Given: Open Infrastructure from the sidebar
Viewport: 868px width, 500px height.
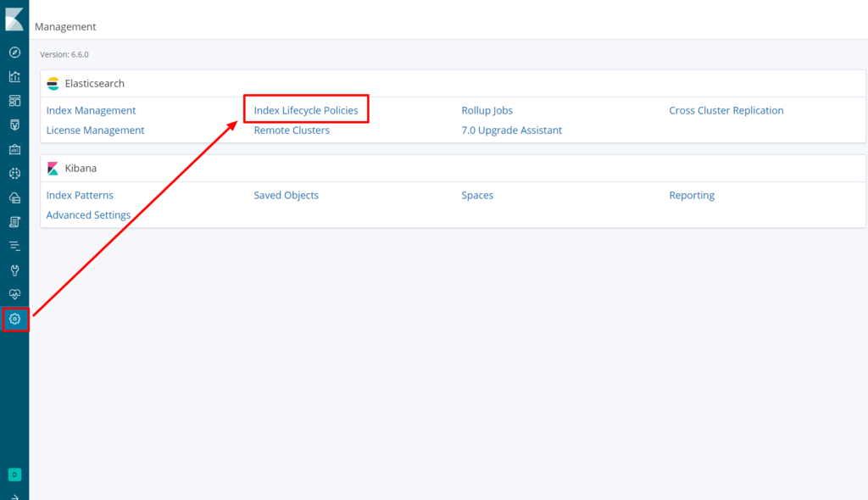Looking at the screenshot, I should tap(15, 197).
